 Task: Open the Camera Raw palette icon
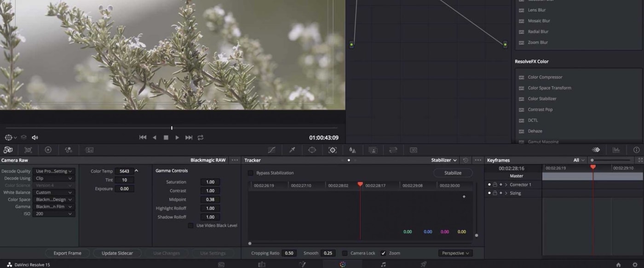[x=8, y=150]
